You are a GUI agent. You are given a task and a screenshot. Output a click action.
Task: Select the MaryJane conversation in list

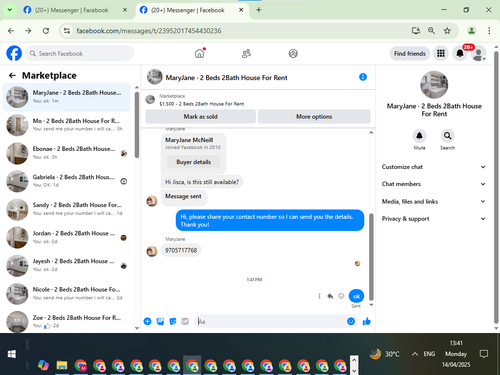coord(67,97)
